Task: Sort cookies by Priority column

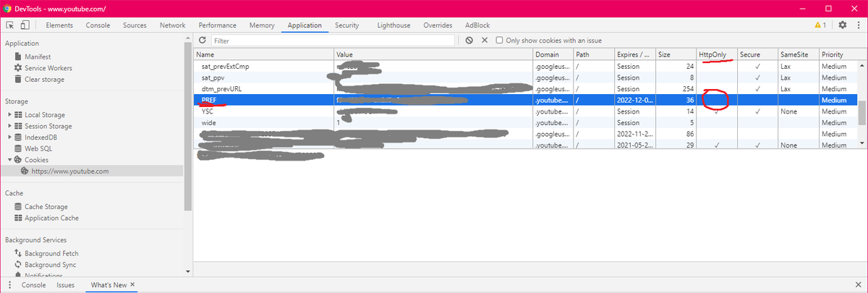Action: (838, 54)
